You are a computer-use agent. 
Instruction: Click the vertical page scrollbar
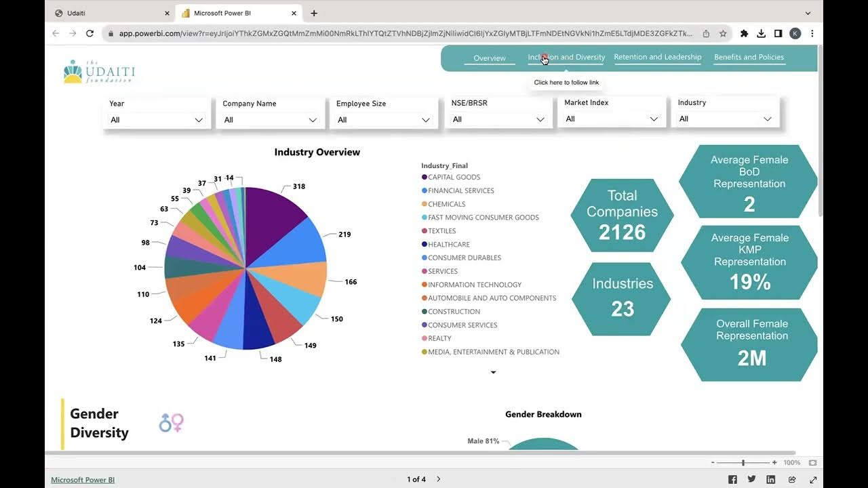pos(820,130)
